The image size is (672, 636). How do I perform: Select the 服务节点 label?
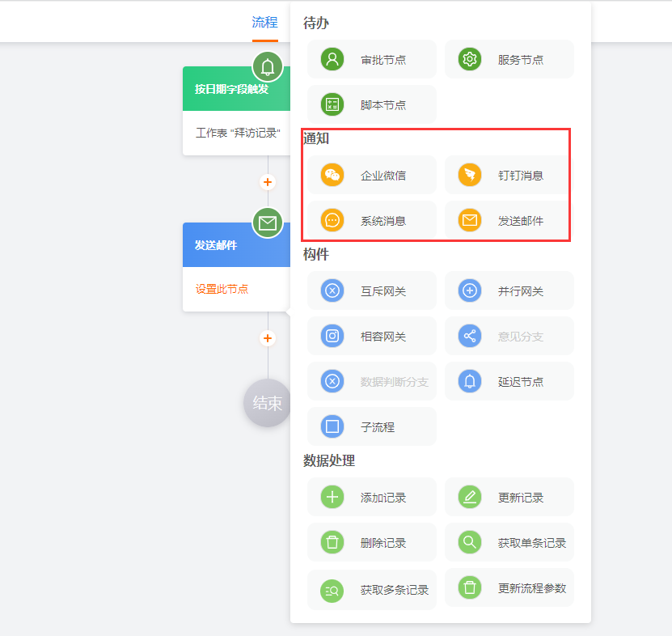tap(521, 60)
